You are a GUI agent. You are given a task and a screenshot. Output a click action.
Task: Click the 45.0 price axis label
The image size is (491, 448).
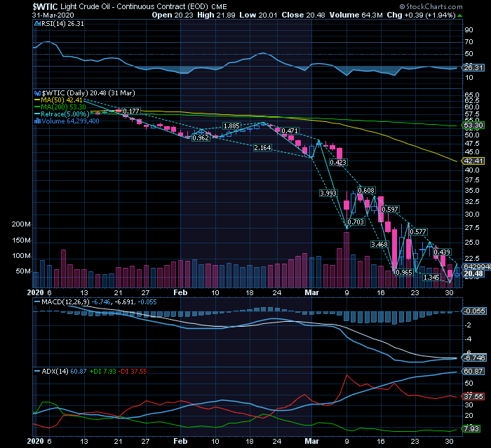472,152
